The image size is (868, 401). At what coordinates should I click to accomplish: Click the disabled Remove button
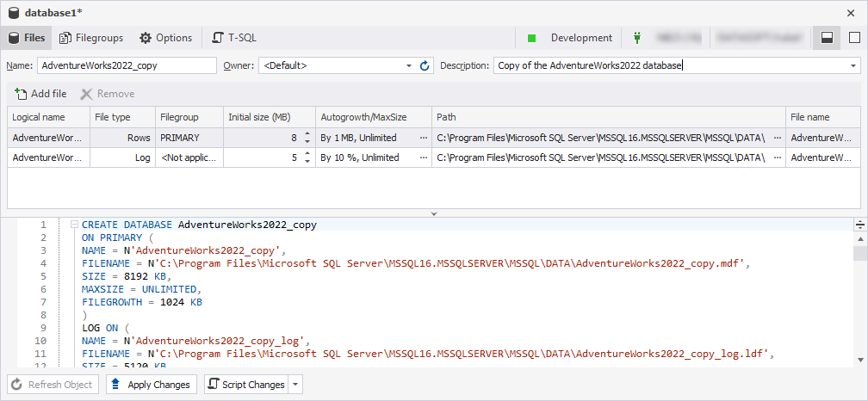tap(107, 94)
